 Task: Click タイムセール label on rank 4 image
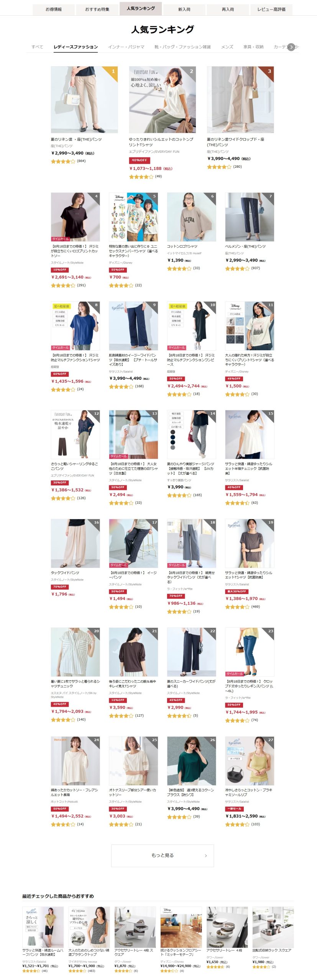click(61, 239)
